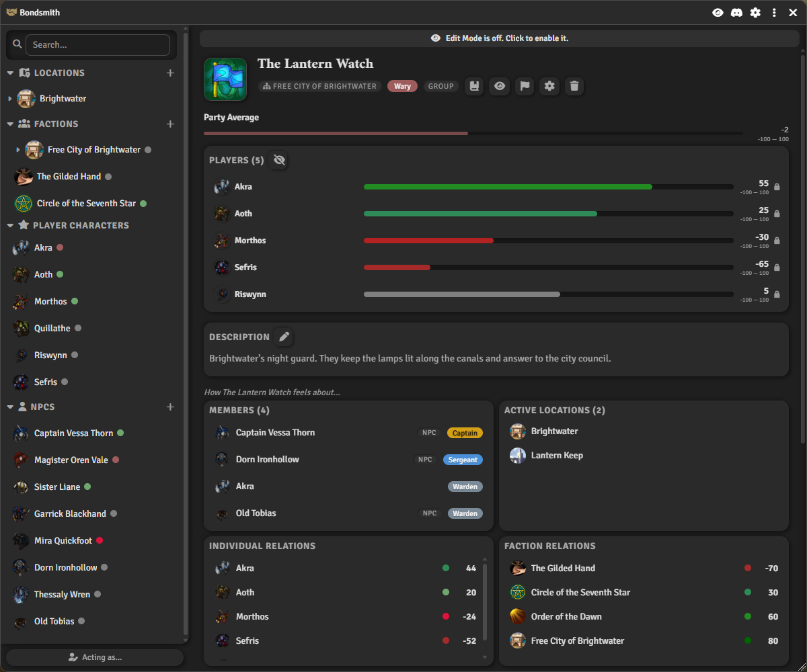Click the Free City of Brightwater parent tag

coord(320,86)
